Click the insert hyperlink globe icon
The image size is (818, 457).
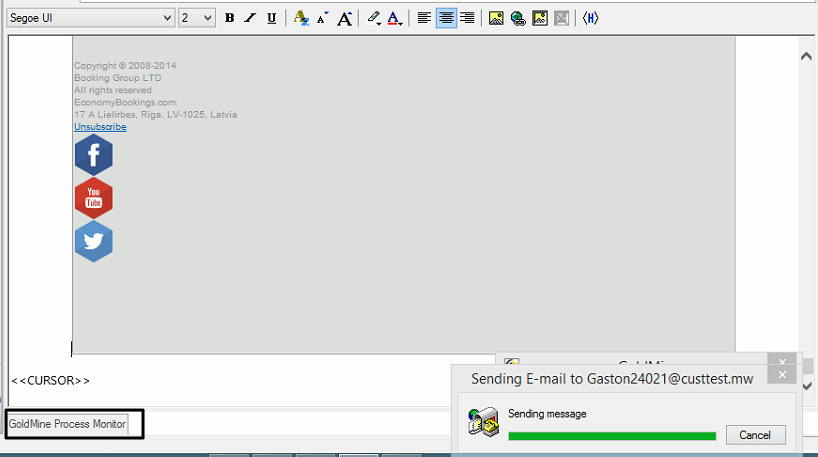click(x=517, y=18)
